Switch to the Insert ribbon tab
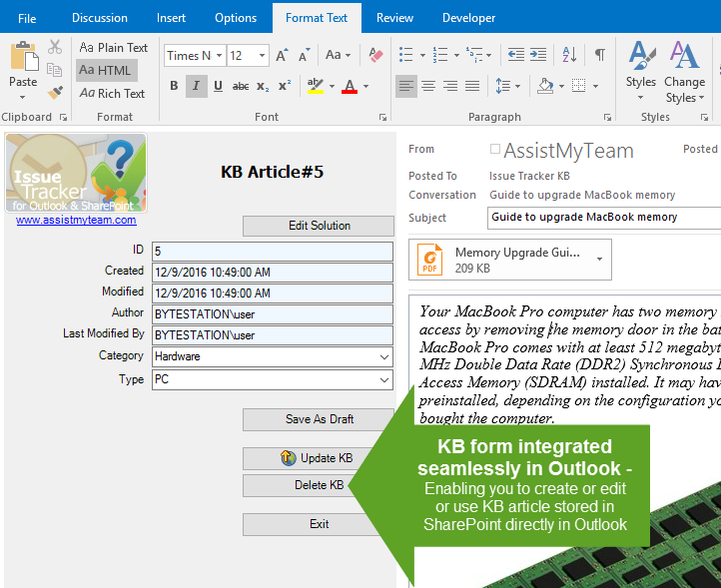This screenshot has height=588, width=721. 171,18
